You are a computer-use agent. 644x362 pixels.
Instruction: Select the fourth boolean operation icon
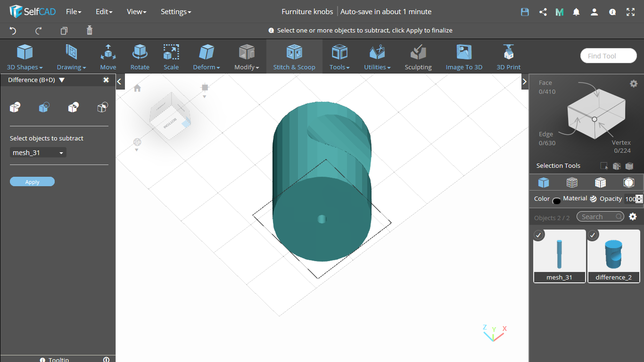click(102, 107)
